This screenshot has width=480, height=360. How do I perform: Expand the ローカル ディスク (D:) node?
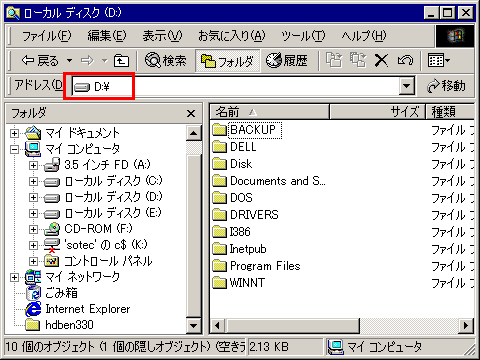click(x=33, y=197)
